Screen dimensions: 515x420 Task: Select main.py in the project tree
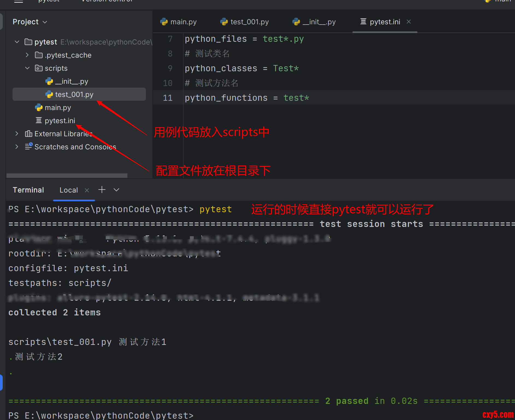58,108
